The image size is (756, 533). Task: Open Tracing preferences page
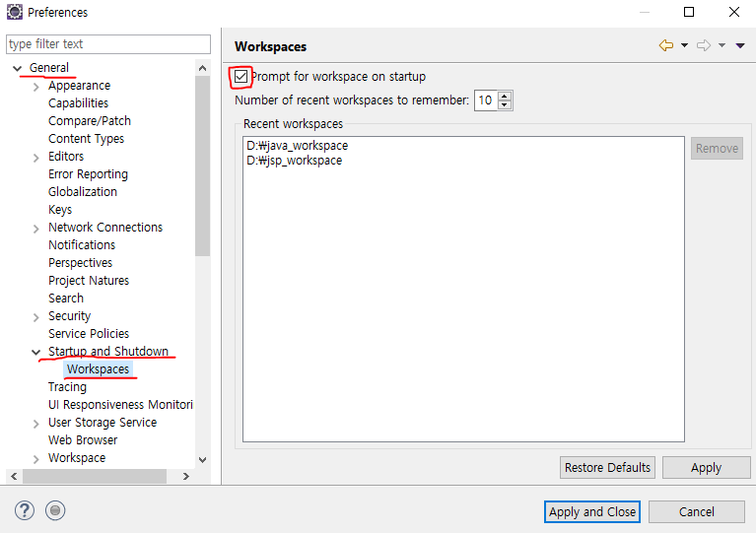tap(67, 387)
